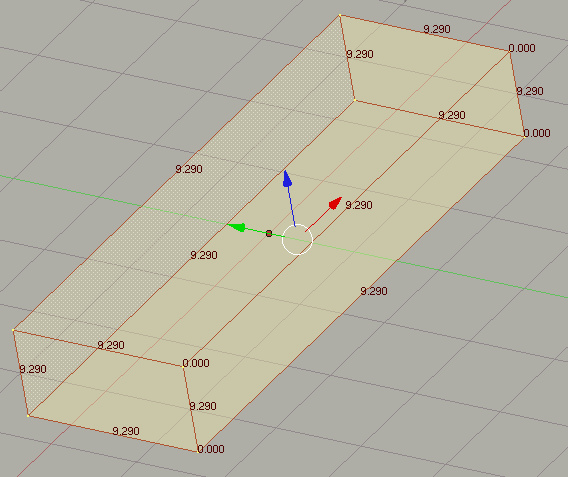Image resolution: width=568 pixels, height=477 pixels.
Task: Select the leftmost vertex of the mesh
Action: click(13, 330)
